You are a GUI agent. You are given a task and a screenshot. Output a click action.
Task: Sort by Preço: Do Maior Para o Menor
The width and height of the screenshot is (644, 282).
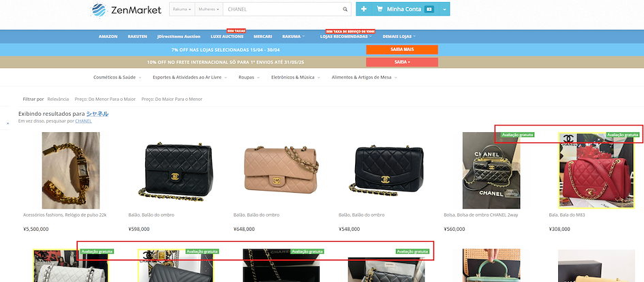(172, 99)
